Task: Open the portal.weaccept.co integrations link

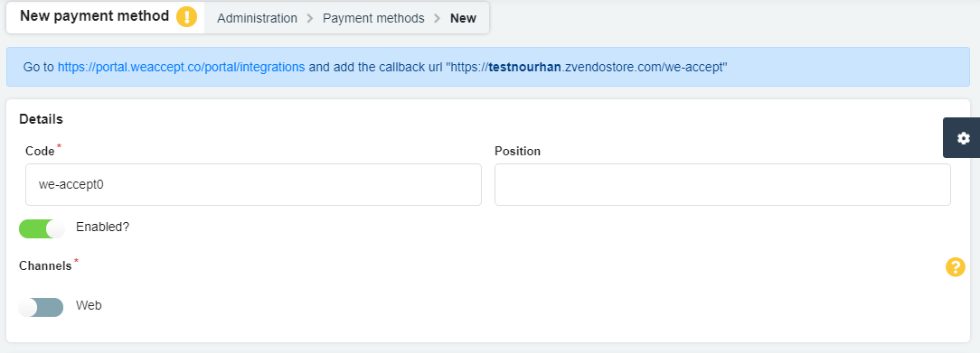Action: tap(181, 67)
